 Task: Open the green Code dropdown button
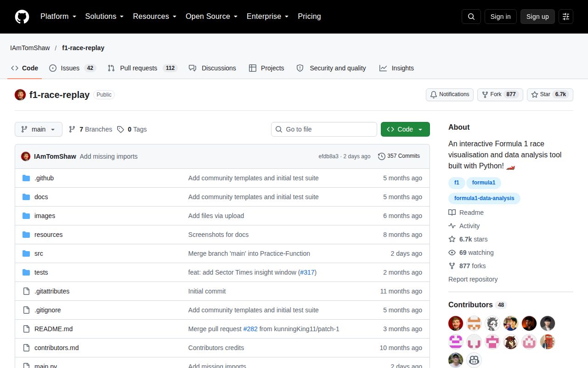point(405,129)
